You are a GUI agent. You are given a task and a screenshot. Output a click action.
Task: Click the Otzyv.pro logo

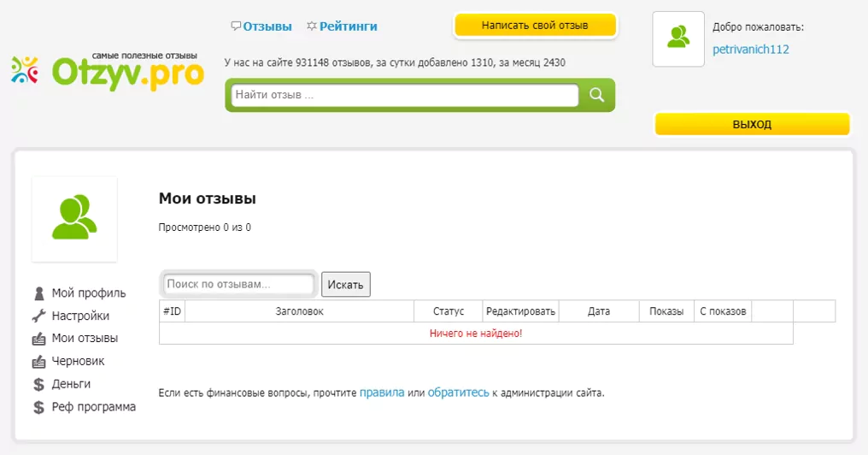coord(108,72)
